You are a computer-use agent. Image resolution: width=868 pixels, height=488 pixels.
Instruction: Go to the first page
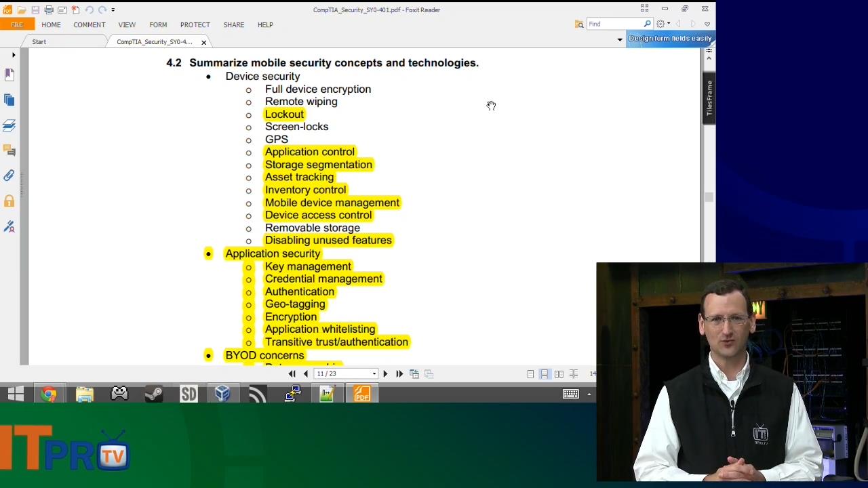(292, 373)
